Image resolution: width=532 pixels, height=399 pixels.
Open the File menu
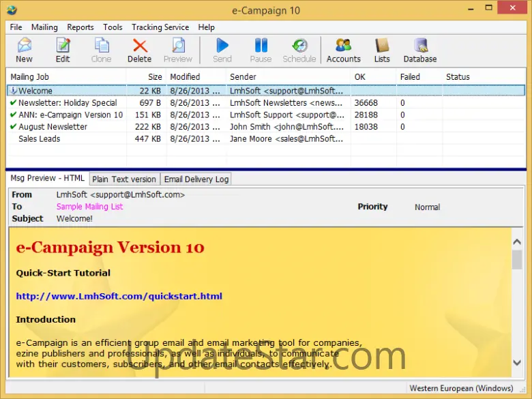[x=16, y=27]
